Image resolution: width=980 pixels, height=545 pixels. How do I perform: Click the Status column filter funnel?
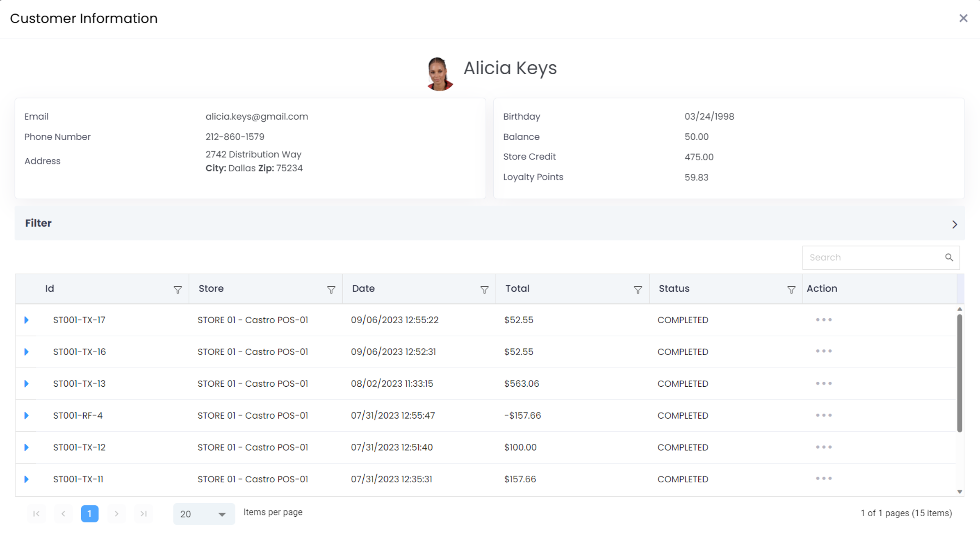click(x=791, y=290)
